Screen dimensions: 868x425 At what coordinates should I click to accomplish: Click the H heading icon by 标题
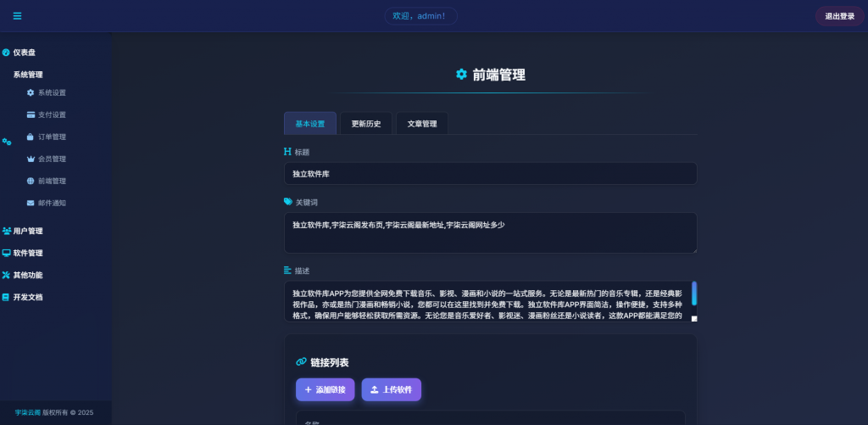tap(287, 151)
